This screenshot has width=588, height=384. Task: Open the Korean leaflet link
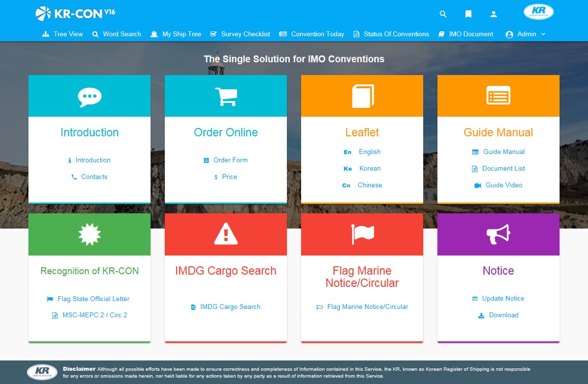(369, 169)
